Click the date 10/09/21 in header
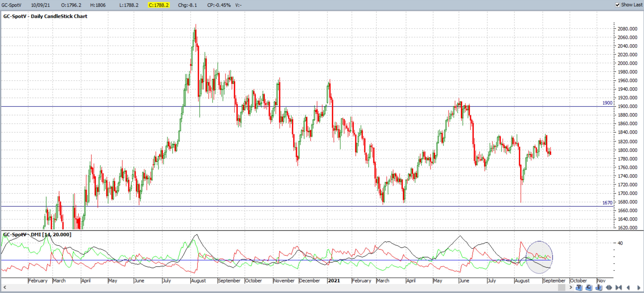644x293 pixels. (x=40, y=5)
